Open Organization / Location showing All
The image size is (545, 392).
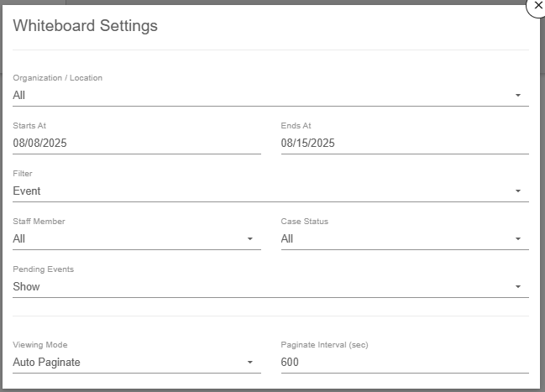252,96
